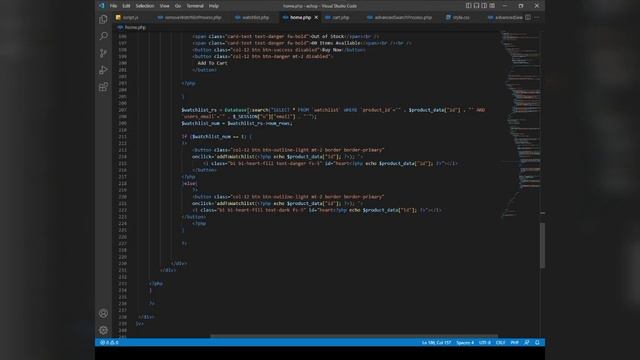Viewport: 640px width, 360px height.
Task: Toggle bottom panel layout icon
Action: [x=476, y=6]
